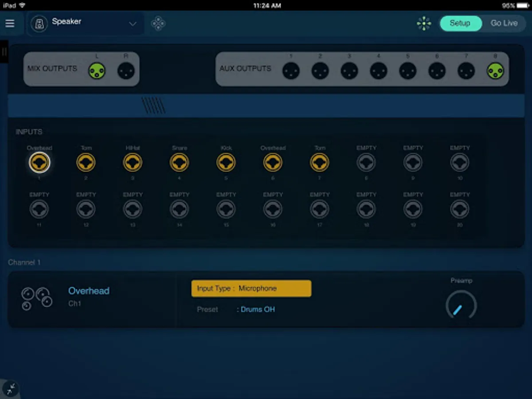Tap the INPUTS section heading

click(x=29, y=132)
